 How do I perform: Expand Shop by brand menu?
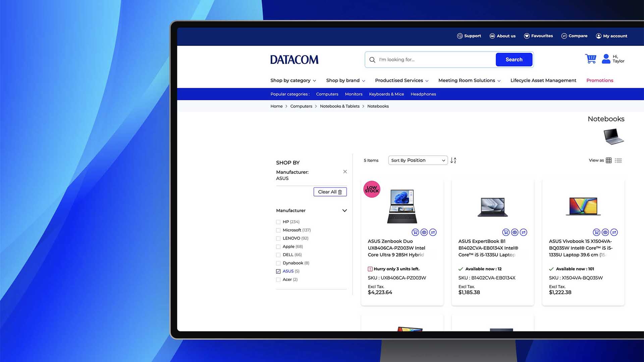coord(345,80)
